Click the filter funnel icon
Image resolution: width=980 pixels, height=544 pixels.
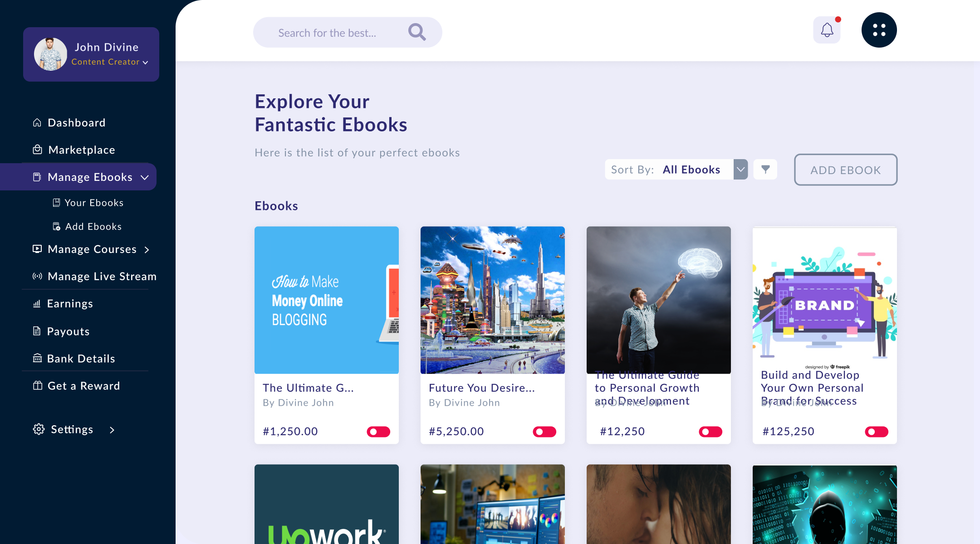(x=765, y=170)
